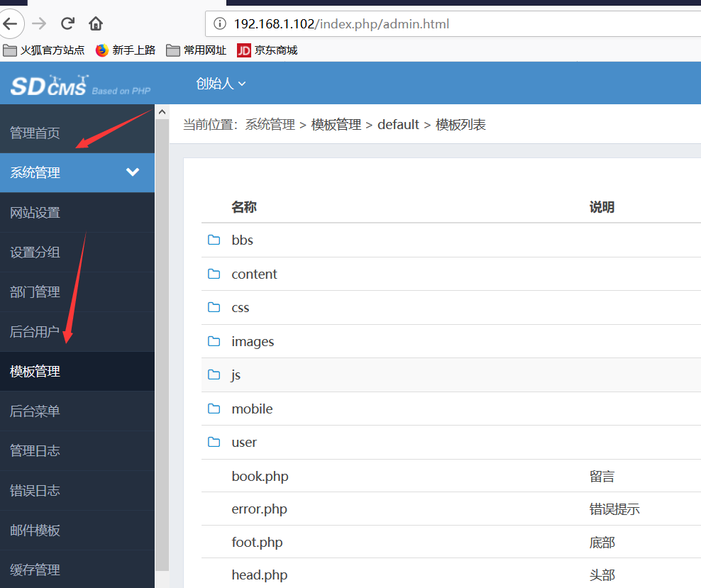Click the css folder icon

pyautogui.click(x=214, y=307)
